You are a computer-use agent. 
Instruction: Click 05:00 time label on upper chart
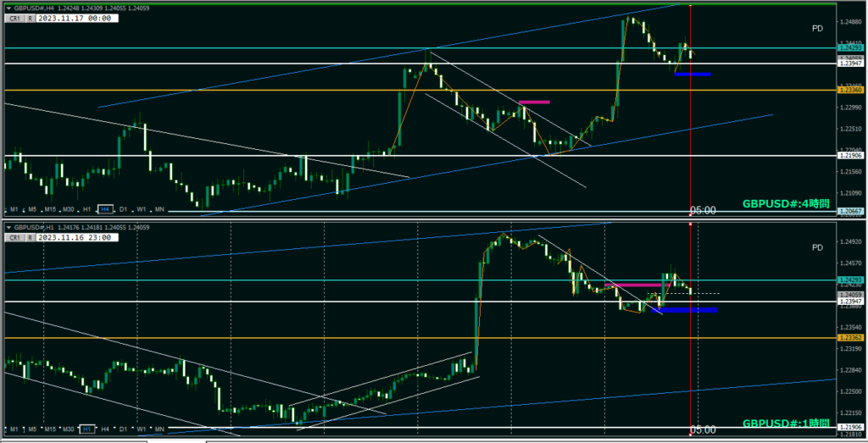703,210
